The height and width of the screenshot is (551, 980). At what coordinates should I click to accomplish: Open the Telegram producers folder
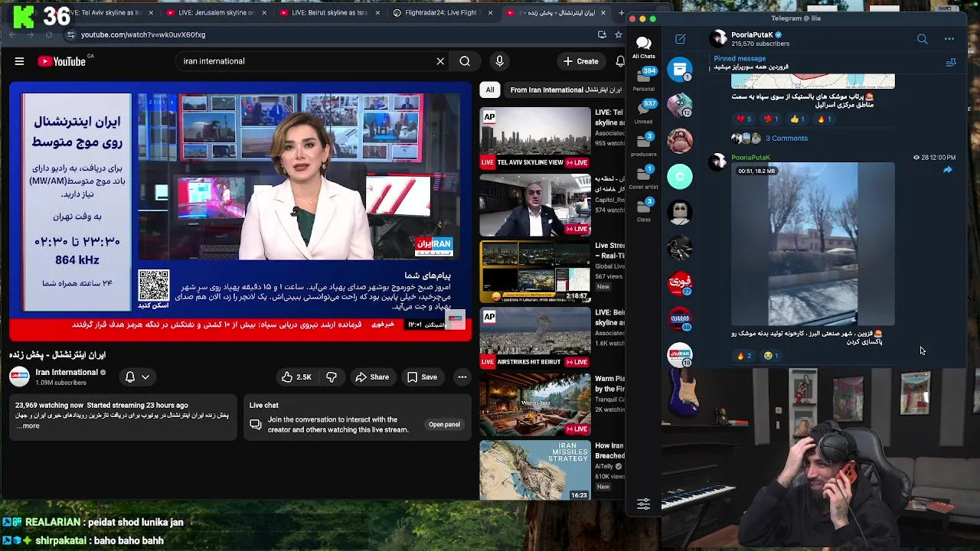[643, 144]
